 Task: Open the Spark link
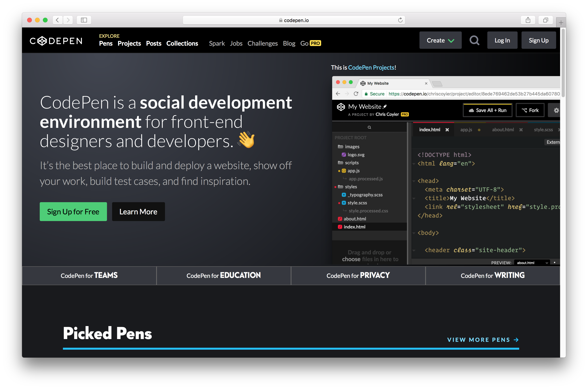click(217, 43)
